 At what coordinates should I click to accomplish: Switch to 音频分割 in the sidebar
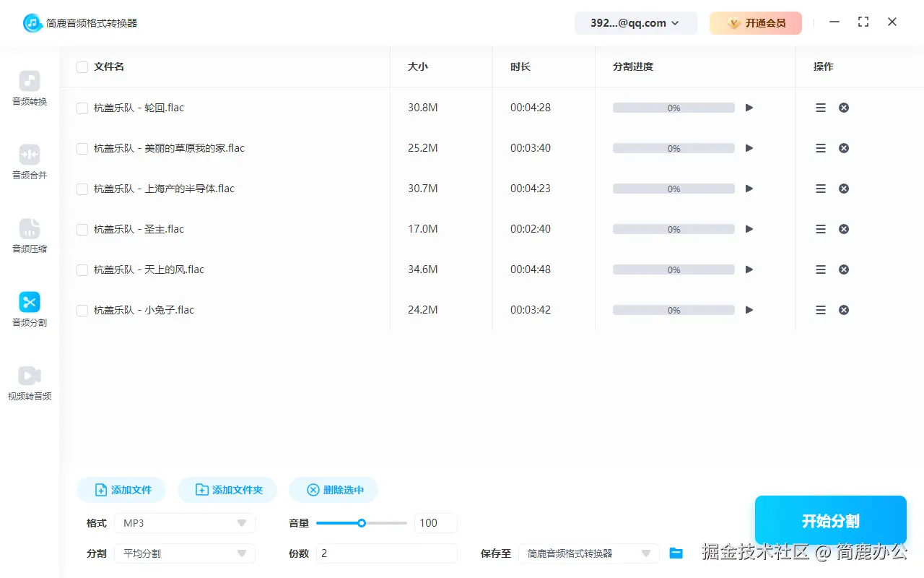pos(30,309)
